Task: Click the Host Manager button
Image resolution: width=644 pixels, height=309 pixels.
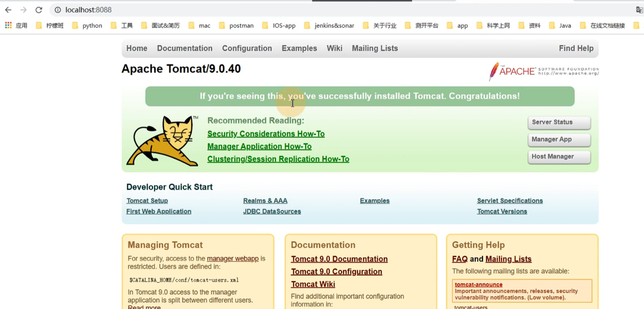Action: click(559, 157)
